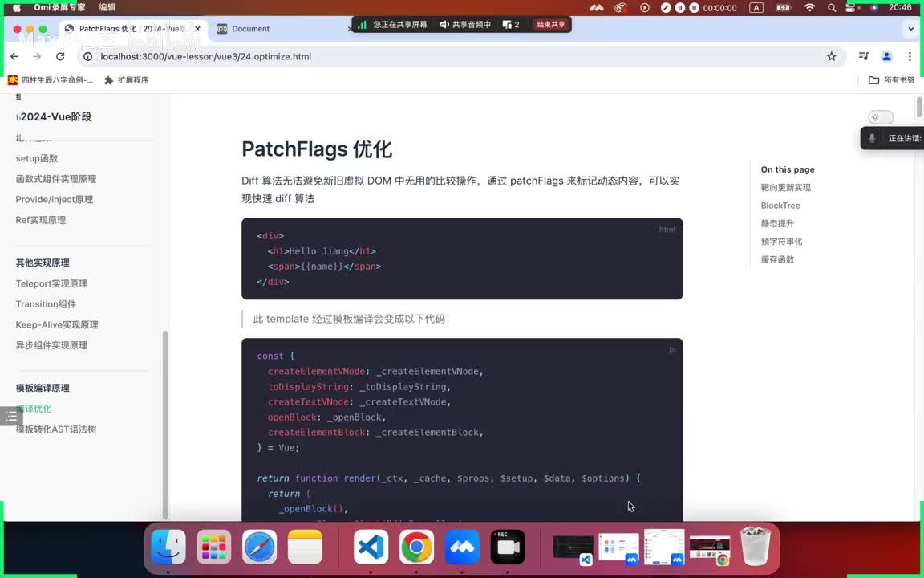Launch Safari from the Dock
Image resolution: width=924 pixels, height=578 pixels.
point(259,547)
